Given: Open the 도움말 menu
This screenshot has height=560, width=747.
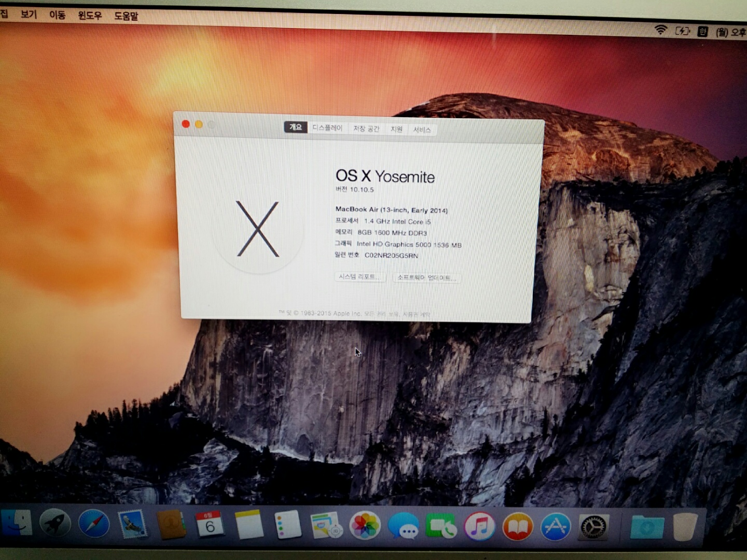Looking at the screenshot, I should click(x=126, y=16).
